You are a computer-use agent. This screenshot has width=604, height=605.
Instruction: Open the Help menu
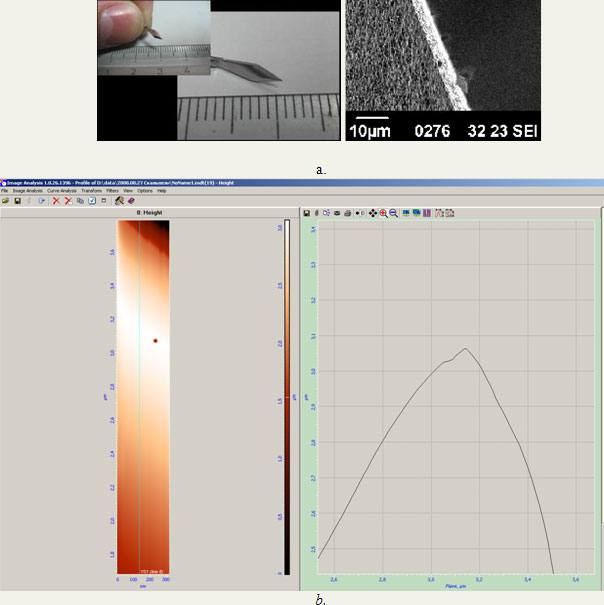click(x=162, y=191)
